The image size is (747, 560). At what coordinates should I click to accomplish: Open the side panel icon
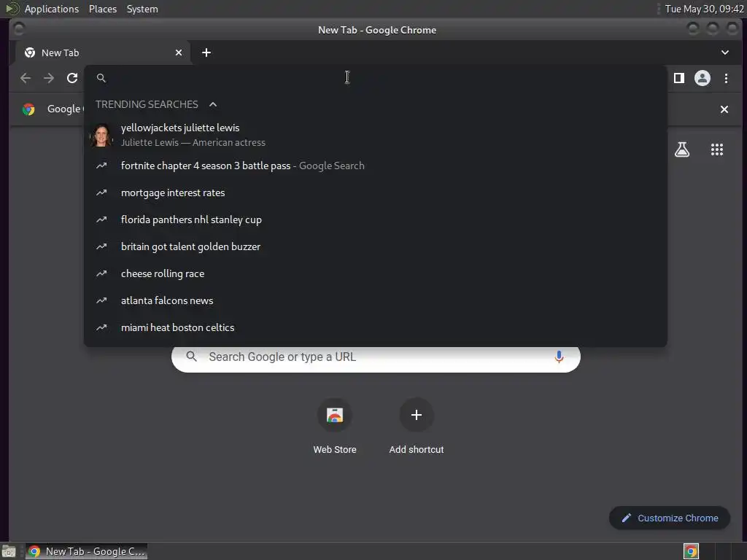pos(679,78)
